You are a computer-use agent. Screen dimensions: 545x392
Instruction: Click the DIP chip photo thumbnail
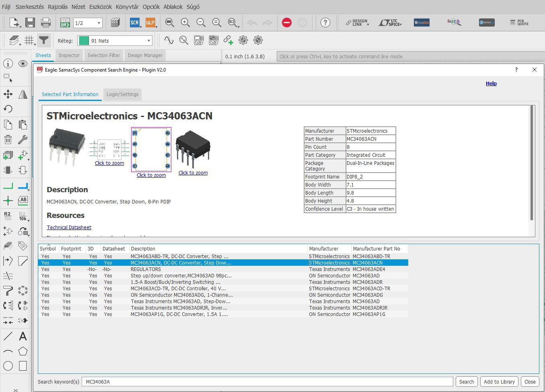pyautogui.click(x=67, y=146)
